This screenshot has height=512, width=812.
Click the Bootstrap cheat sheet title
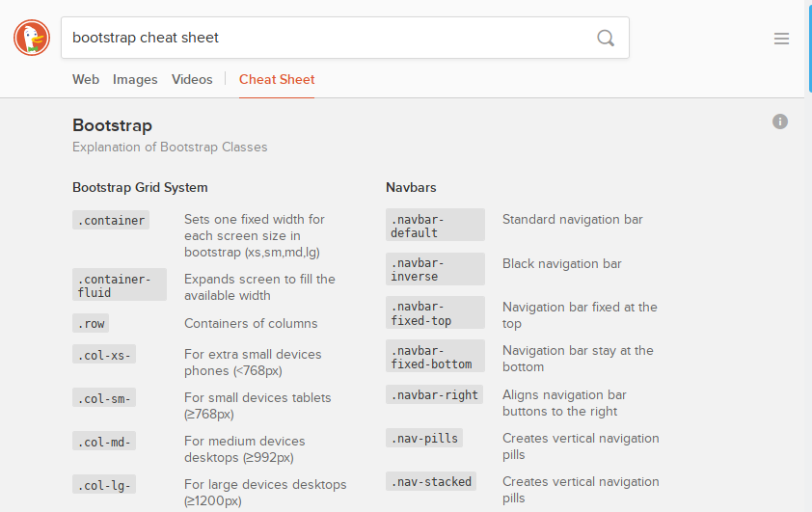(x=113, y=125)
